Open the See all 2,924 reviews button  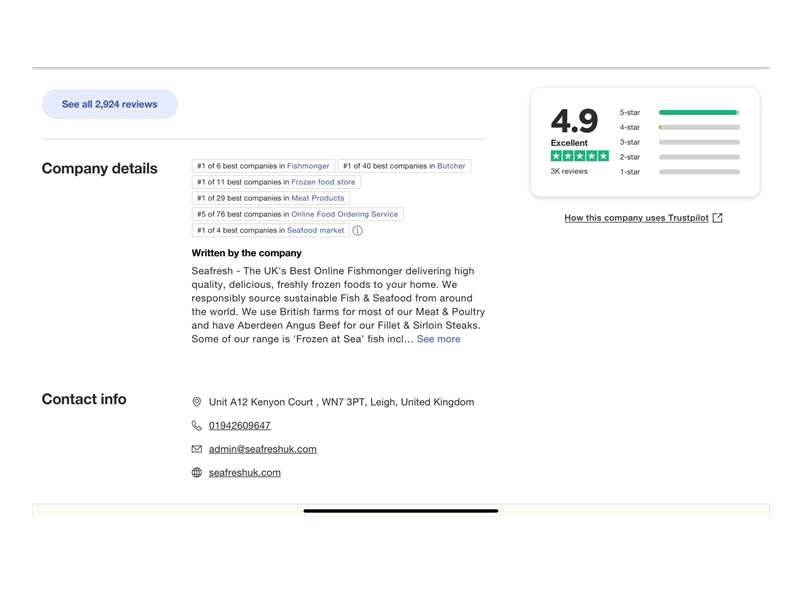(x=110, y=104)
